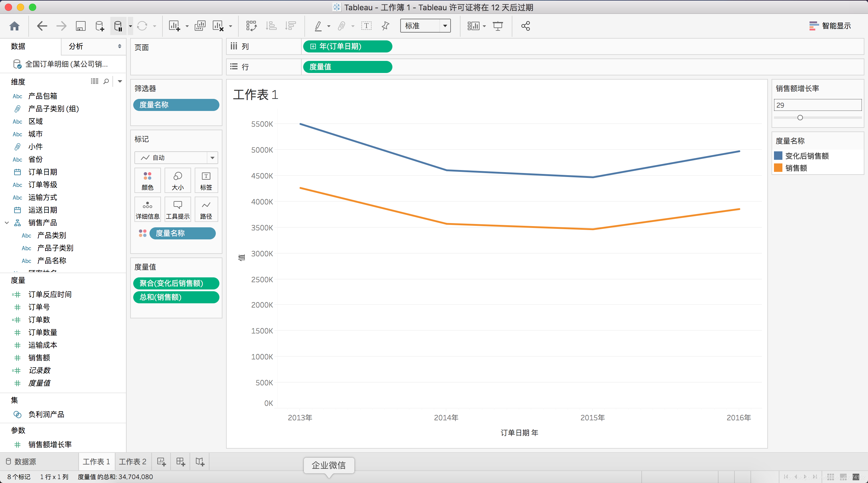Open the clear sheet dropdown arrow
This screenshot has width=868, height=483.
tap(231, 26)
